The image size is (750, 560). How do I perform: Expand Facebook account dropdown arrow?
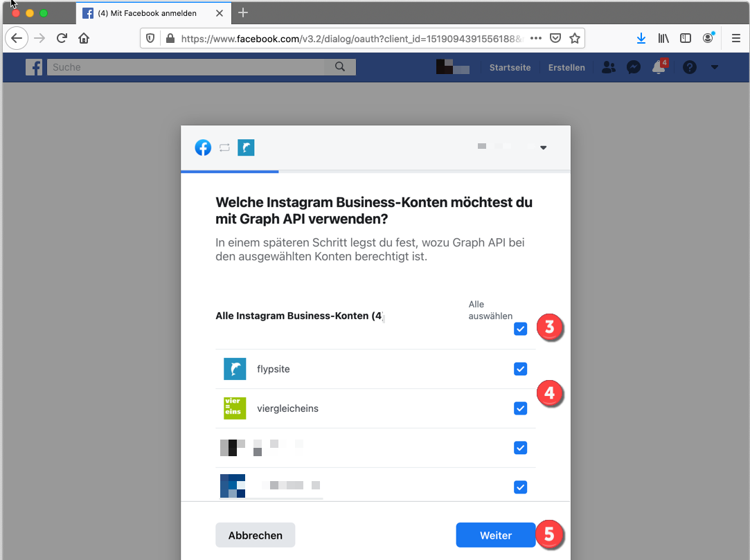point(715,67)
